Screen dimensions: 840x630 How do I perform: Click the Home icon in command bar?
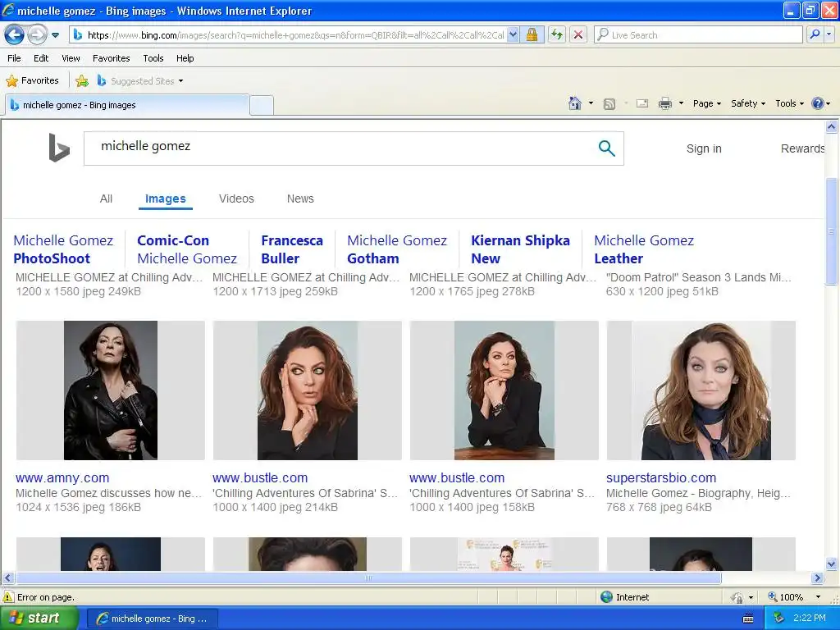click(x=575, y=103)
